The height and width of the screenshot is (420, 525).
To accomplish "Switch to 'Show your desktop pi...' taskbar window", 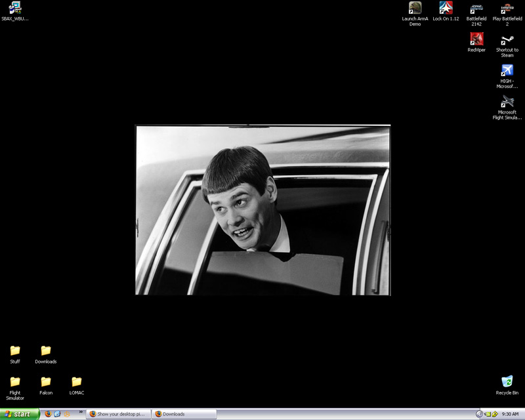I will coord(119,414).
